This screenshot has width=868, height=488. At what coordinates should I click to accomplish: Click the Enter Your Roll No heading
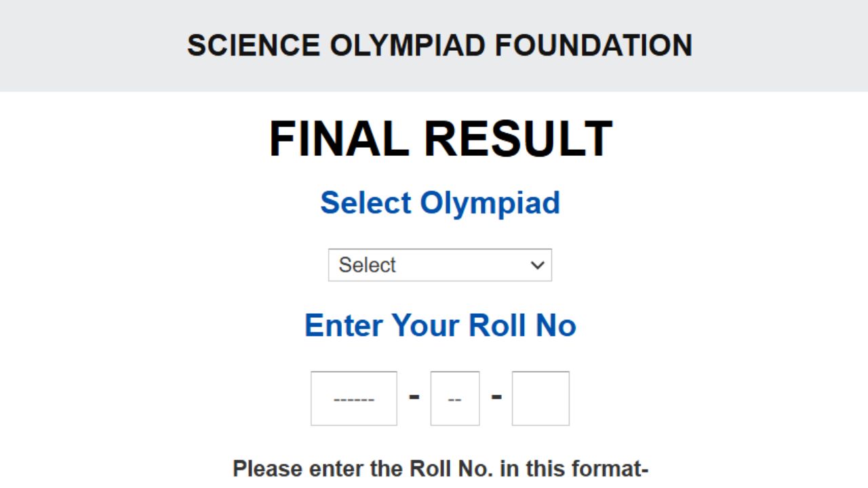click(x=440, y=325)
